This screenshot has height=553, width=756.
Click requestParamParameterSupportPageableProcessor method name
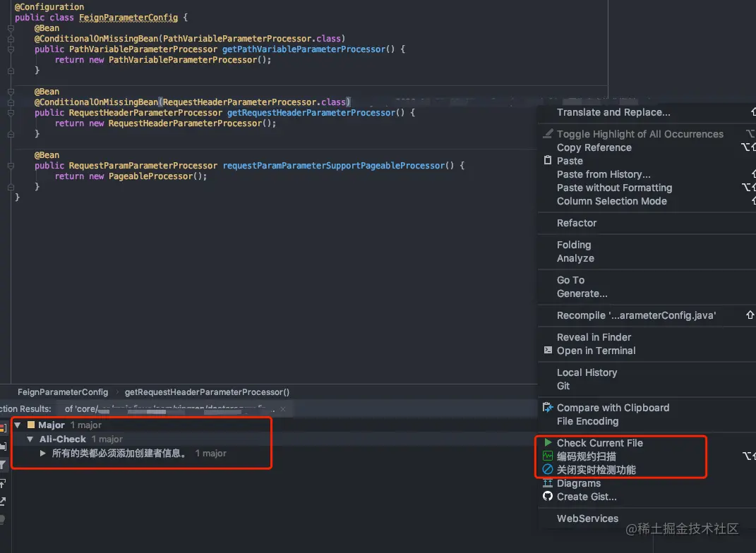[x=334, y=166]
